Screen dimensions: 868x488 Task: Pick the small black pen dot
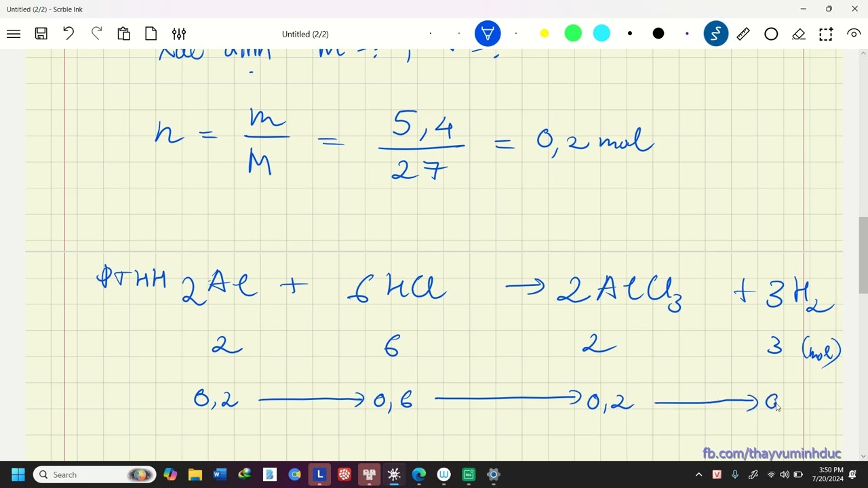click(x=630, y=33)
